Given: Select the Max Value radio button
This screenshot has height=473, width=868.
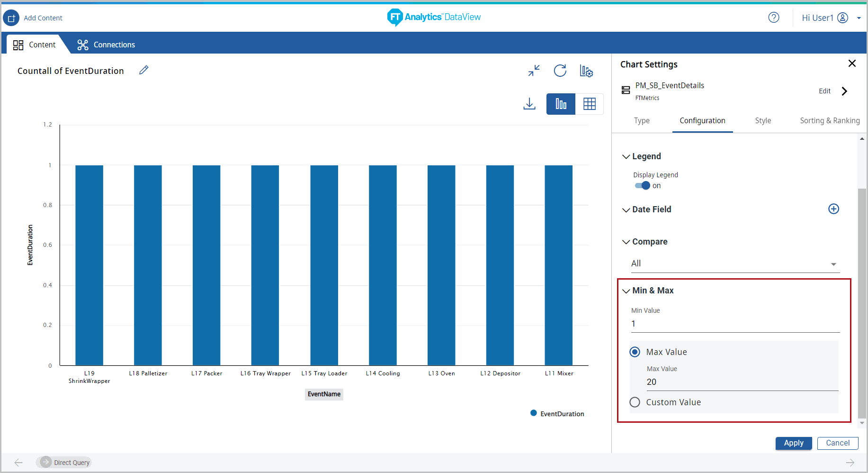Looking at the screenshot, I should tap(635, 352).
